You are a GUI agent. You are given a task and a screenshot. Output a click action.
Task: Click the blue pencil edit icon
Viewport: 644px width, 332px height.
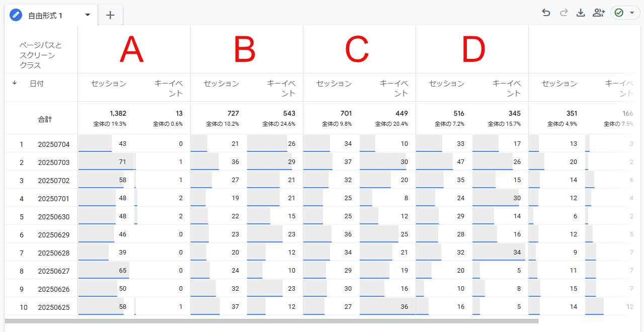click(16, 15)
